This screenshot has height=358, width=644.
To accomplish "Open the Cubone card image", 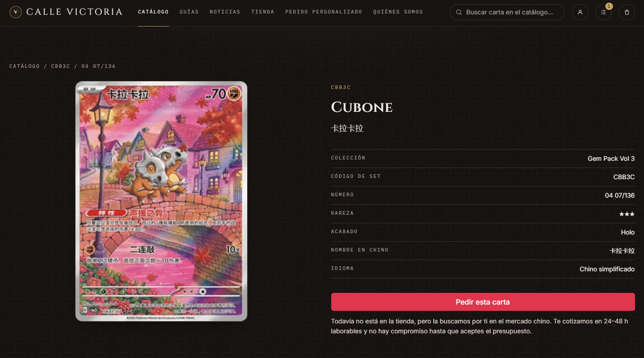I will [161, 201].
